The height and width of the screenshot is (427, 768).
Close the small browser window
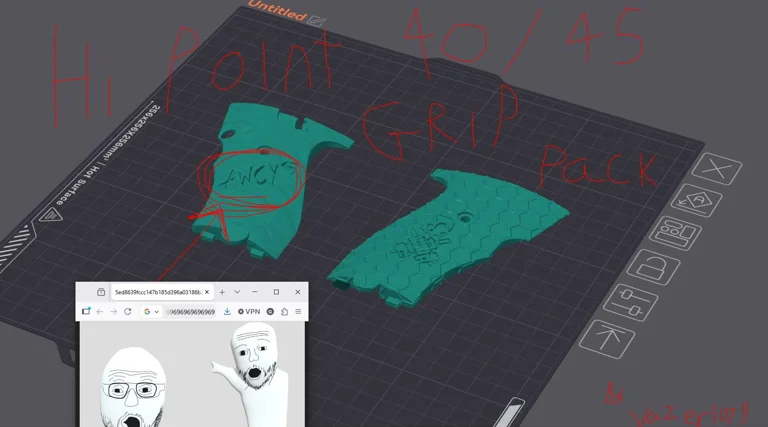click(x=298, y=292)
